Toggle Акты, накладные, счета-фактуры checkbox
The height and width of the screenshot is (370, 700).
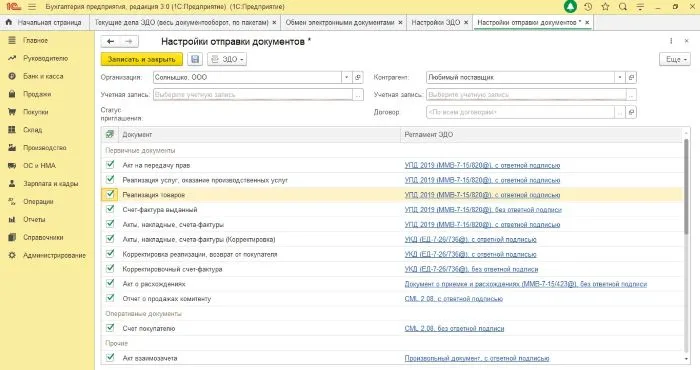[x=110, y=224]
